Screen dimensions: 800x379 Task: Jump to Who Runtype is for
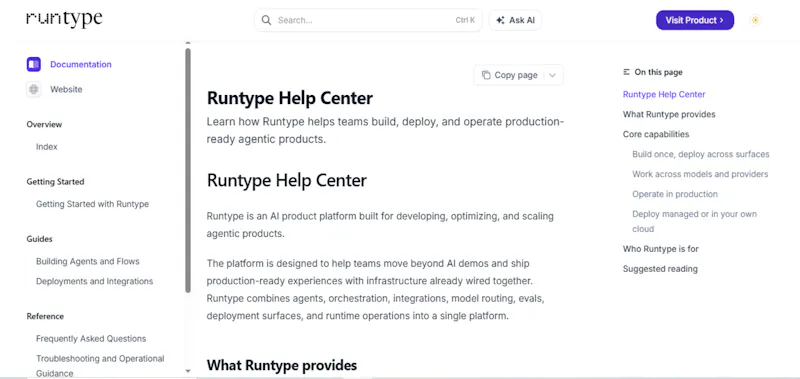click(x=661, y=249)
